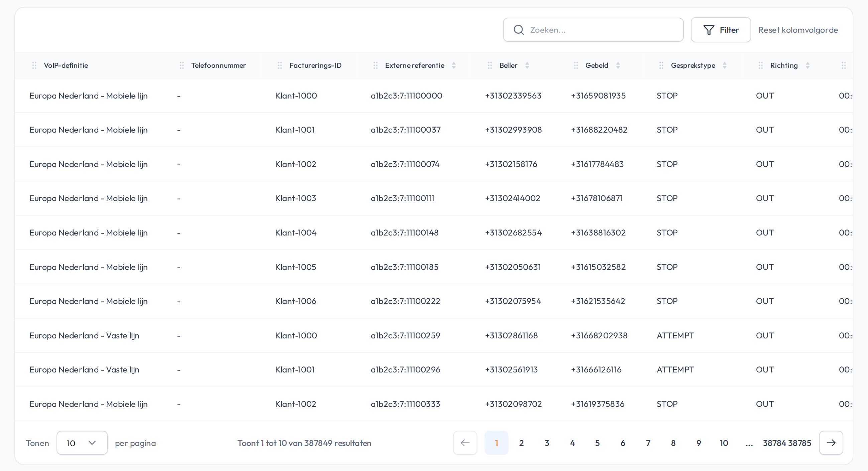Grab the Externe referentie column drag handle
The height and width of the screenshot is (471, 868).
[x=375, y=65]
